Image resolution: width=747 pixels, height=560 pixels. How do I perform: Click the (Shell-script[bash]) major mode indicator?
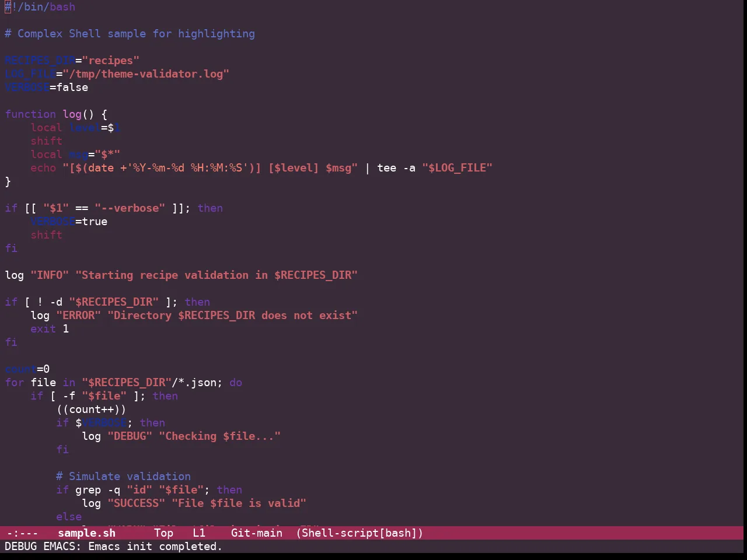point(359,533)
